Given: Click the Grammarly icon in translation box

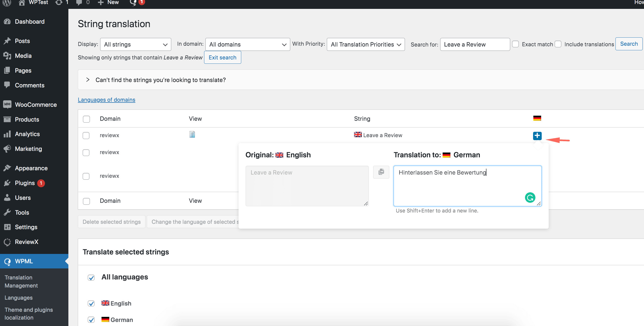Looking at the screenshot, I should pyautogui.click(x=530, y=198).
